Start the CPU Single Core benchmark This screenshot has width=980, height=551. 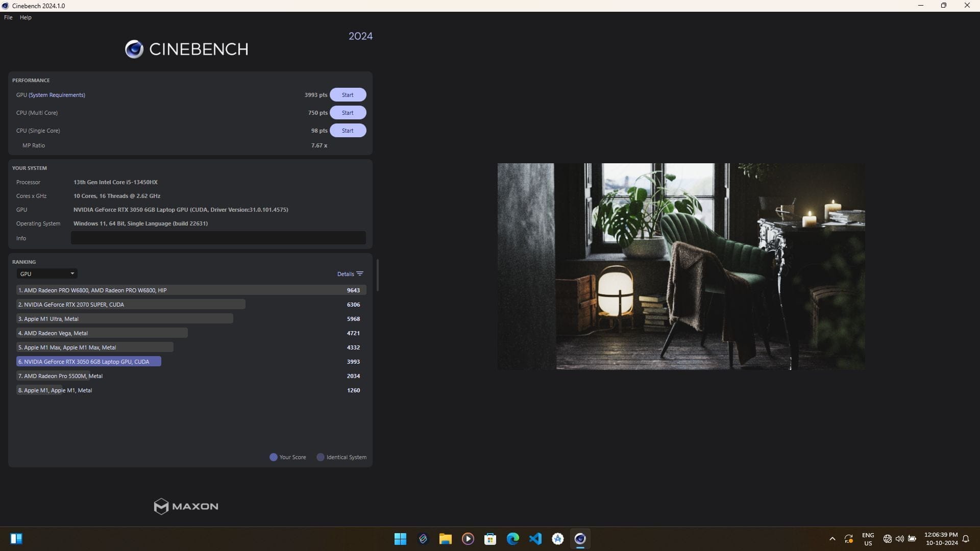point(348,131)
